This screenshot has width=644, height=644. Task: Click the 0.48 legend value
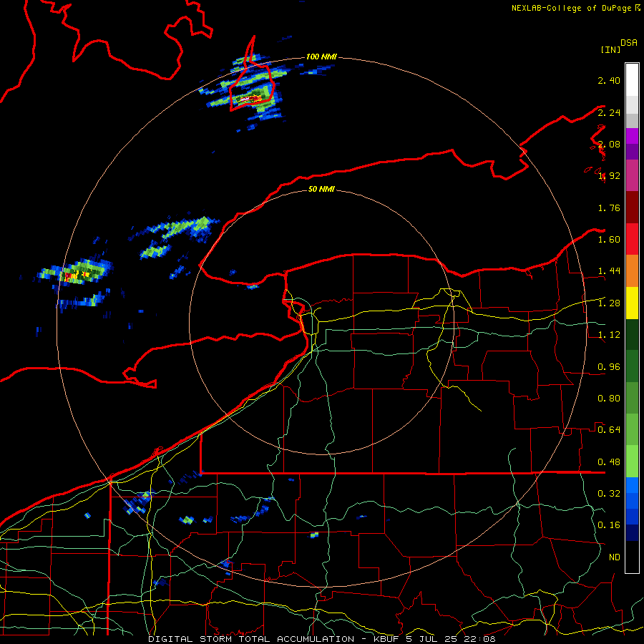pos(609,462)
